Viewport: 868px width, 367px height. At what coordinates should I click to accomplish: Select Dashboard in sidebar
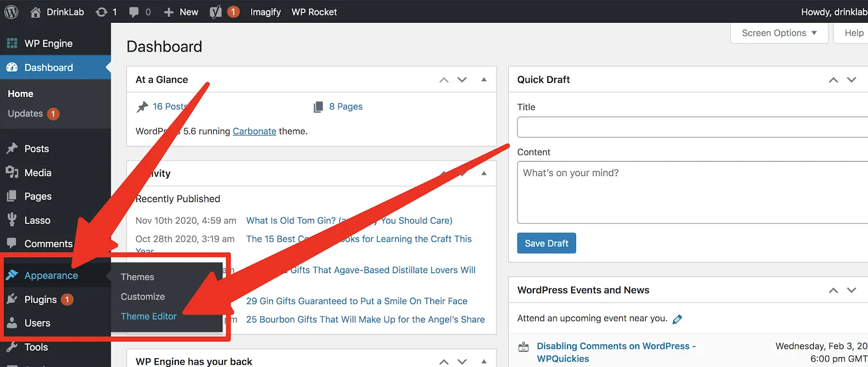(55, 67)
